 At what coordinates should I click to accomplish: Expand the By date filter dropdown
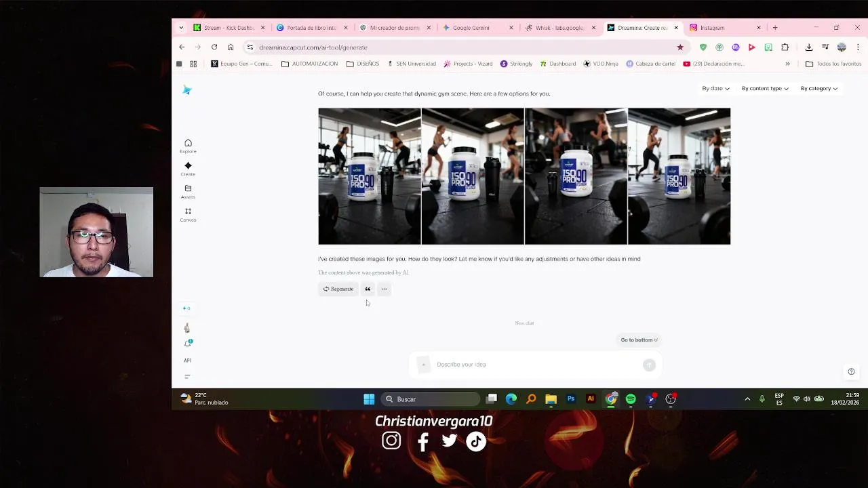715,89
